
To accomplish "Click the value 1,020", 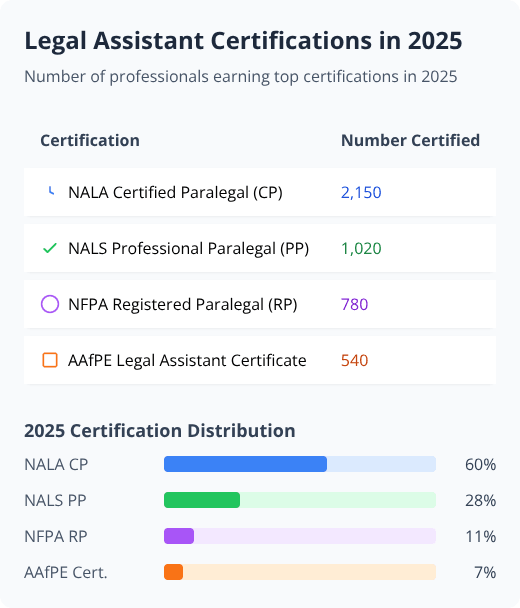I will coord(361,249).
